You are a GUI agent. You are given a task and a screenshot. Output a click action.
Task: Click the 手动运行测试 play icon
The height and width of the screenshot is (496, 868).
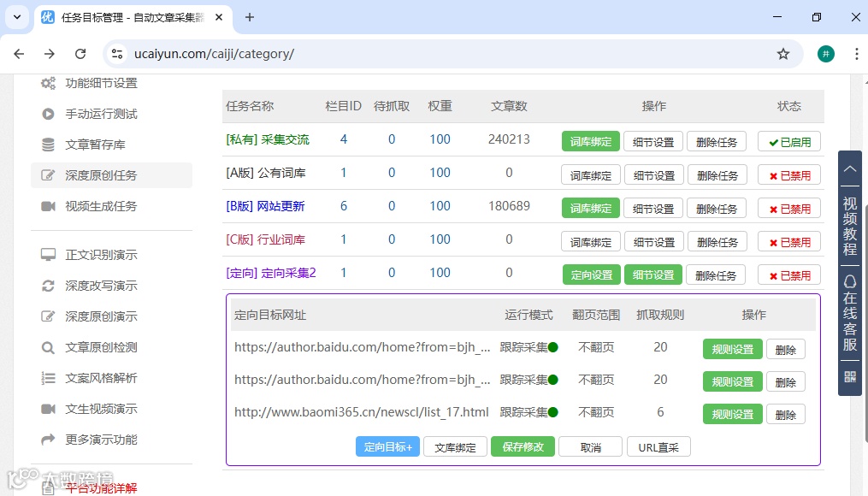(48, 114)
